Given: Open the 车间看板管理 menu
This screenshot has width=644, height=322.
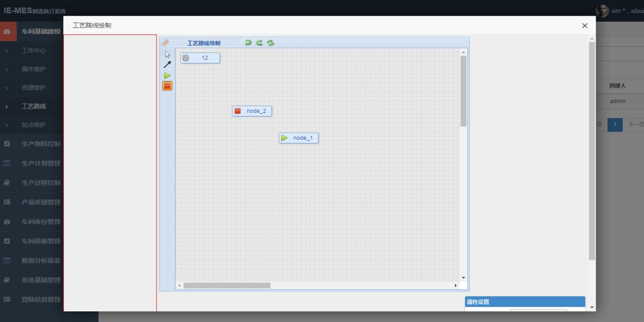Looking at the screenshot, I should 41,241.
